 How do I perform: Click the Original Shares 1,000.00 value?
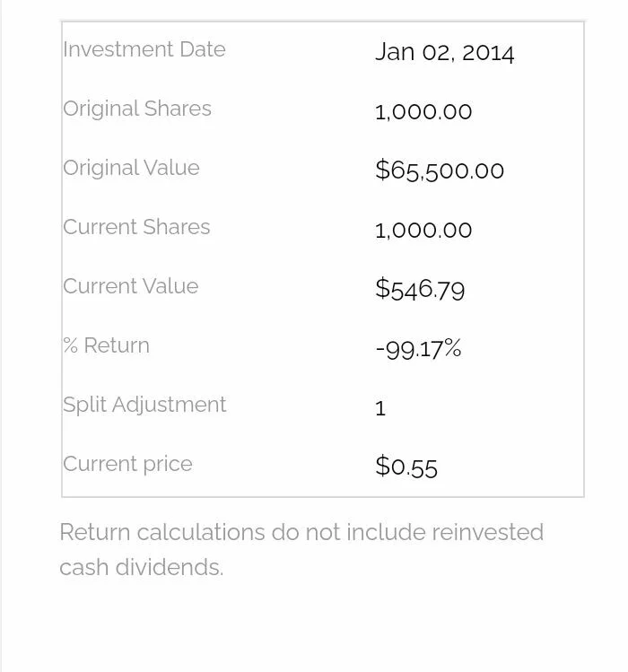423,112
